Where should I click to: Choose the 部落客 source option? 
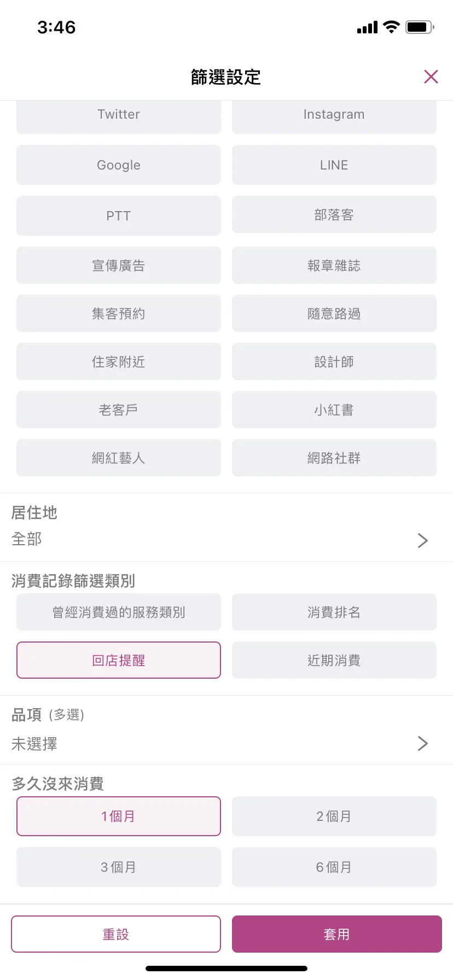[x=334, y=215]
